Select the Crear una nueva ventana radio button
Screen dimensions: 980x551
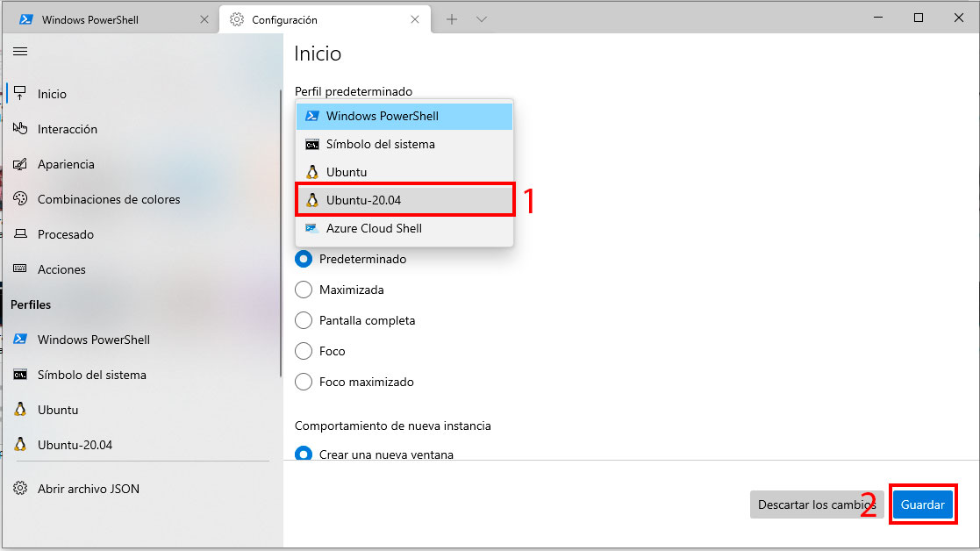point(304,454)
